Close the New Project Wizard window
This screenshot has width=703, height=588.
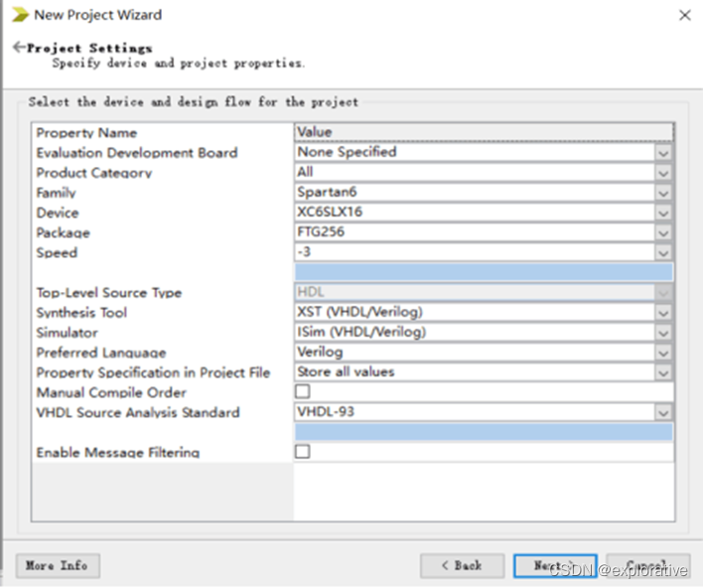pos(684,15)
